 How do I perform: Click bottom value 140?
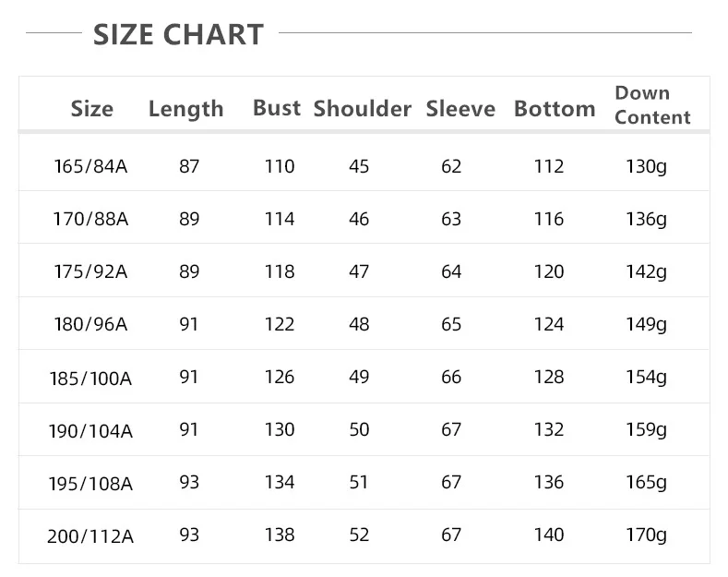point(549,535)
